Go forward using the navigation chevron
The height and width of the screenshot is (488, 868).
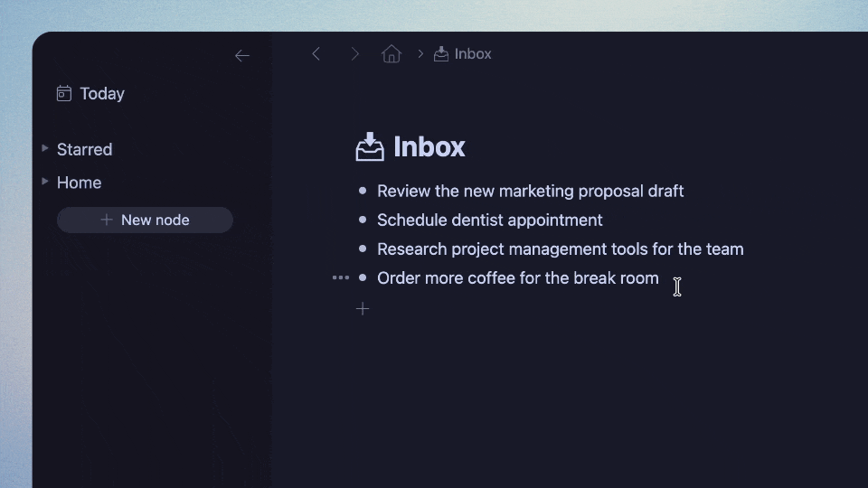tap(355, 54)
